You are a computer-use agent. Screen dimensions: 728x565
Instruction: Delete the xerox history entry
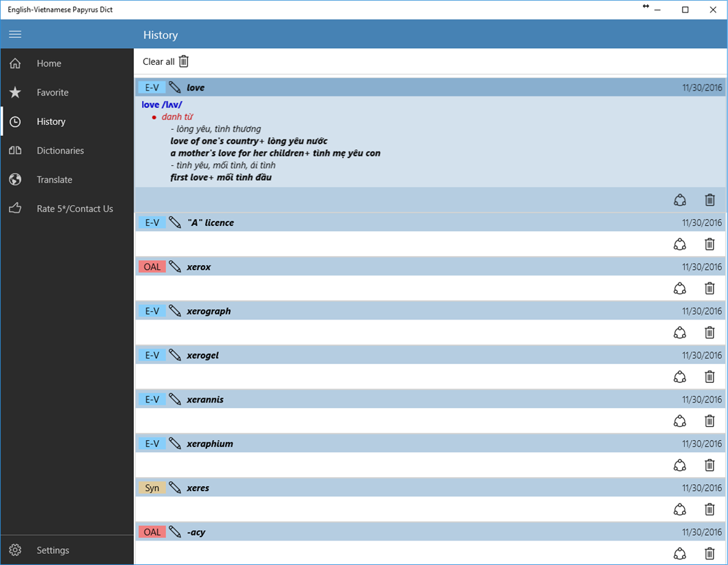point(709,288)
